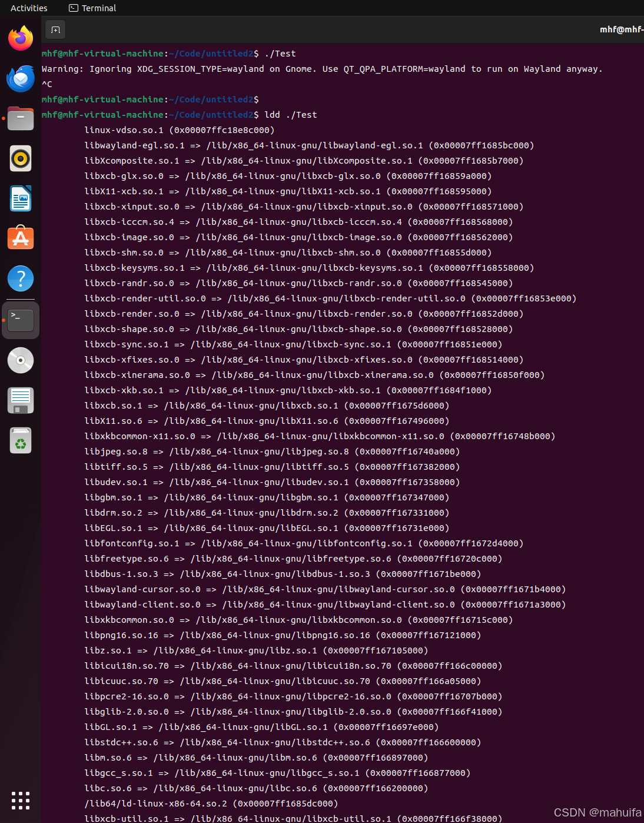
Task: Click the libxkbcommon-x11.so.0 line
Action: [x=320, y=436]
